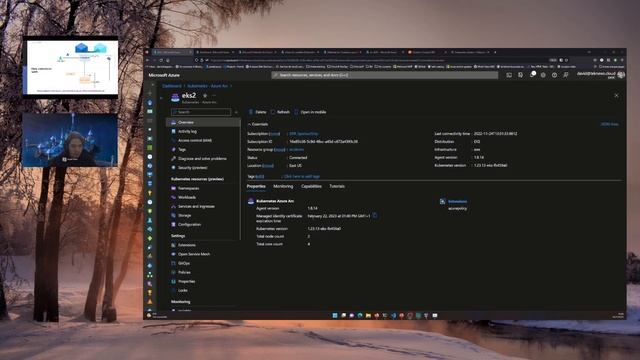
Task: Open Configuration in resource menu
Action: 189,224
